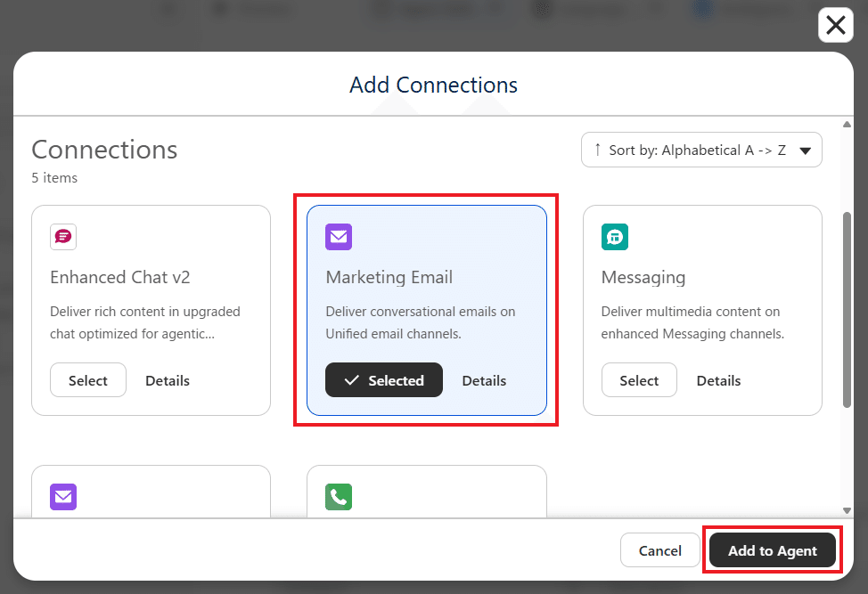Click the purple envelope icon in the bottom-left card
Screen dimensions: 868x594
63,497
